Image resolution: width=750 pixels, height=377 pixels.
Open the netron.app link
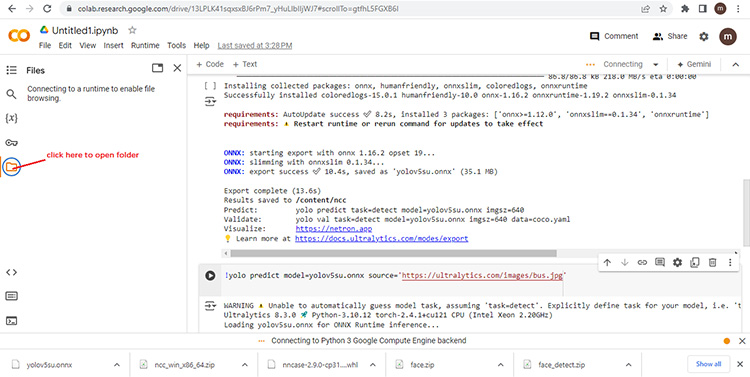[x=334, y=229]
